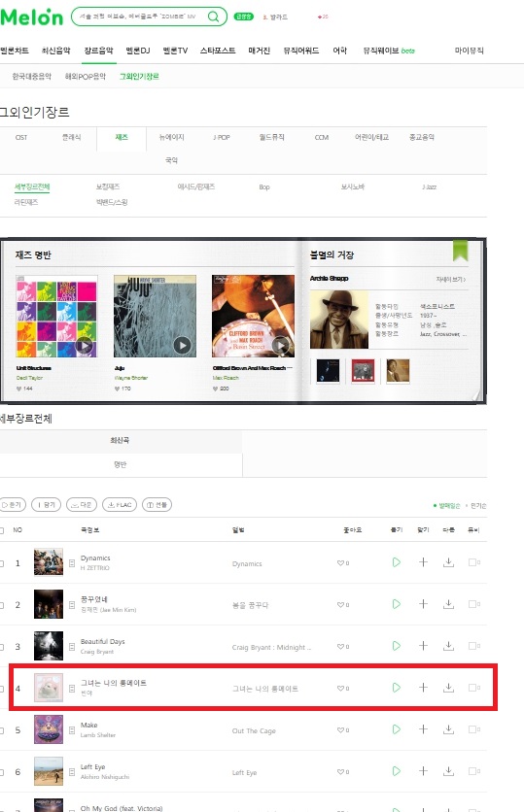This screenshot has height=812, width=524.
Task: Click the FLAC download button
Action: tap(120, 505)
